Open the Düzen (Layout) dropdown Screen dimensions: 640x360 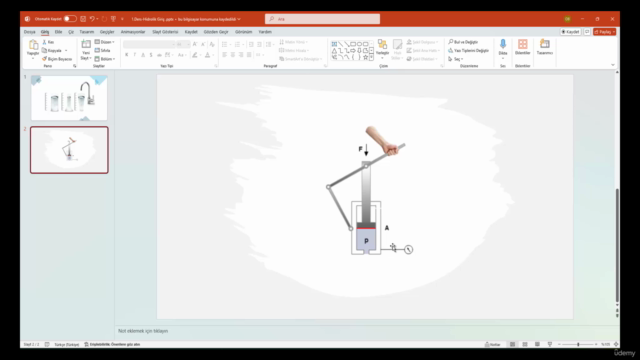click(104, 42)
